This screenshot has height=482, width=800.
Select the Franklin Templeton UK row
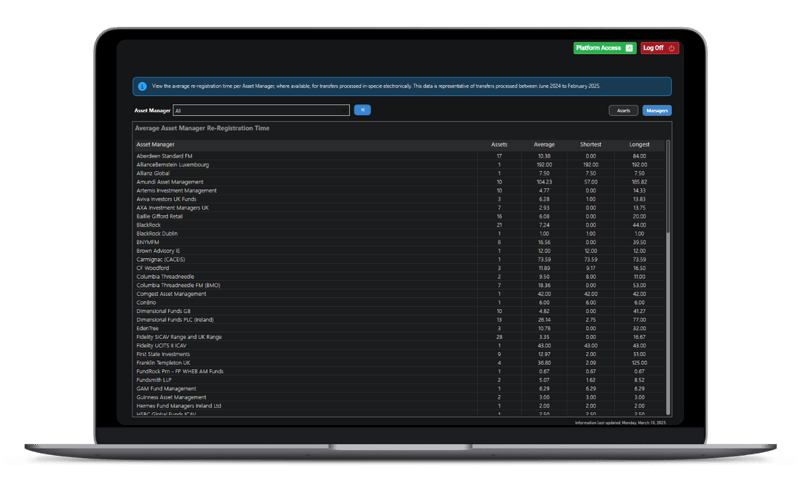pos(400,363)
